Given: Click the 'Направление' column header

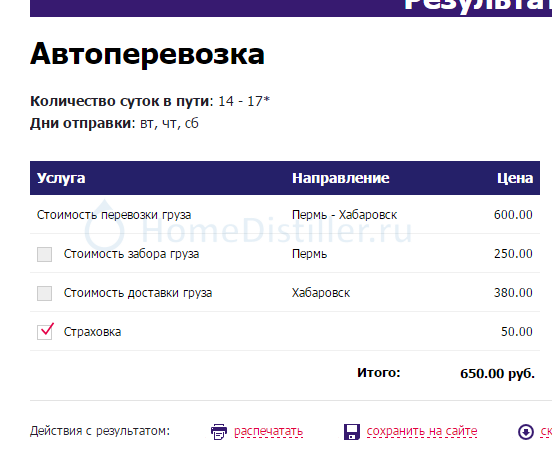Looking at the screenshot, I should click(x=340, y=178).
